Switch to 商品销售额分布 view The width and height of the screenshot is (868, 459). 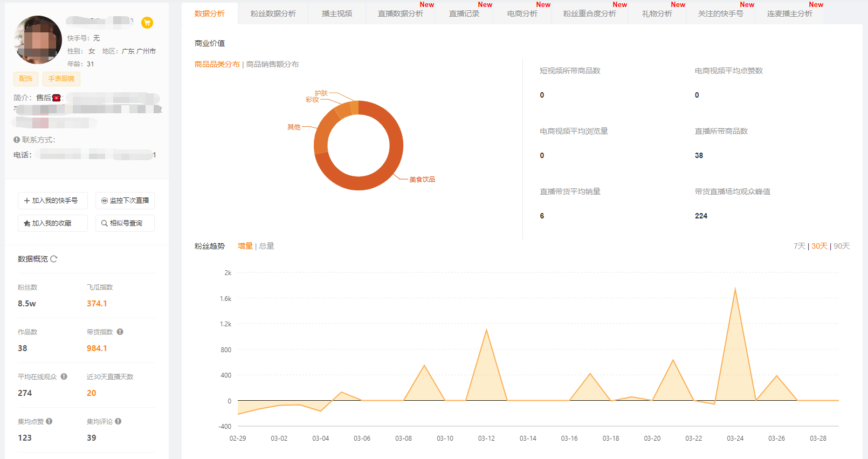(273, 64)
